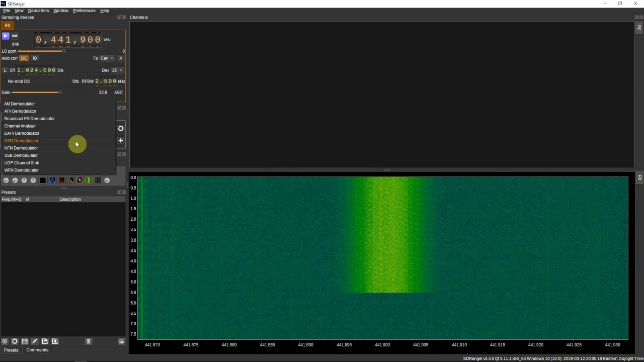644x362 pixels.
Task: Update the selected preset icon
Action: click(15, 341)
